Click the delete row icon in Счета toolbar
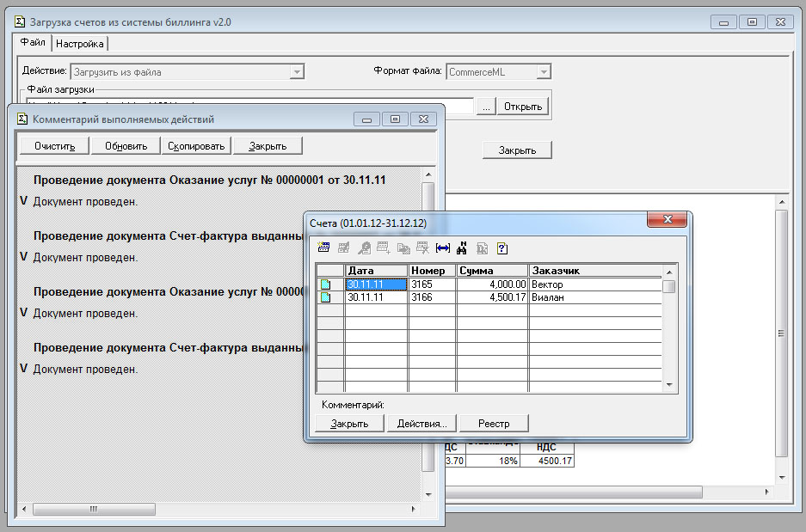Image resolution: width=806 pixels, height=532 pixels. click(x=422, y=248)
